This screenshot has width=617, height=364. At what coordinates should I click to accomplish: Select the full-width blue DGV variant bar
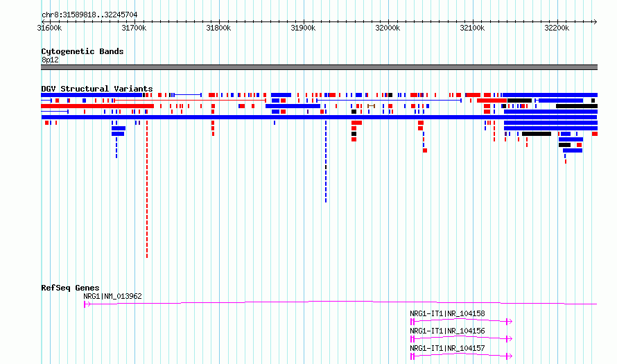point(319,117)
